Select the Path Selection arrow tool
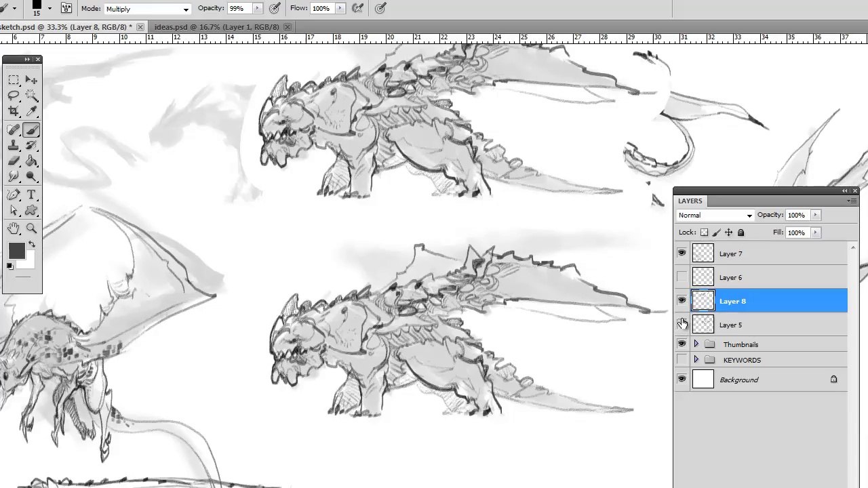Screen dimensions: 868x488 [x=14, y=211]
